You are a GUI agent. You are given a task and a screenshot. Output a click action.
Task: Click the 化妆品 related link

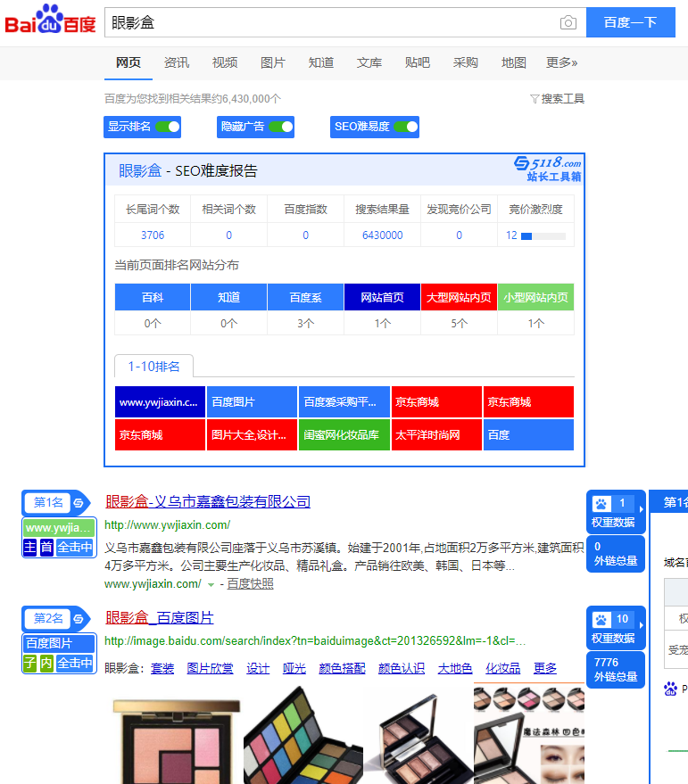pos(503,669)
